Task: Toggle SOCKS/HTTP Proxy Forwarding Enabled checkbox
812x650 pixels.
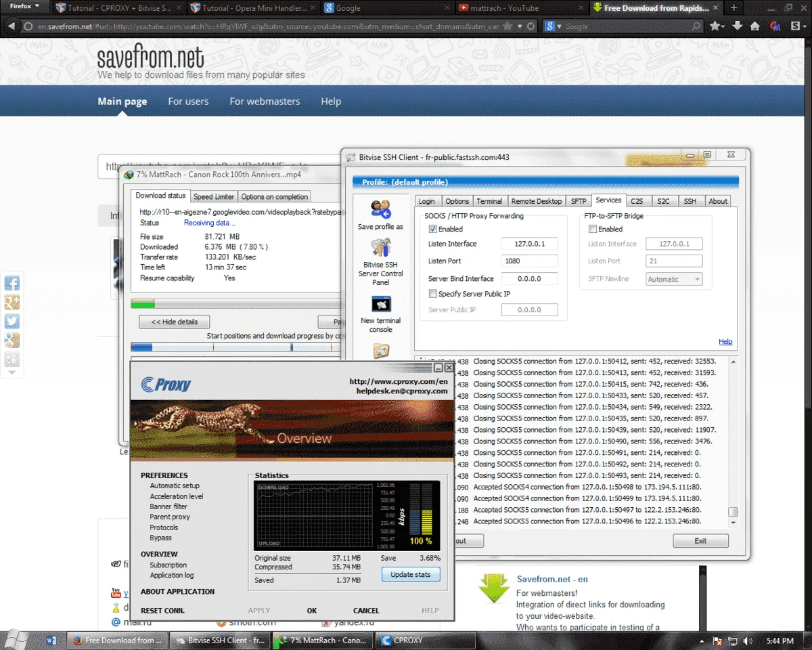Action: click(x=433, y=229)
